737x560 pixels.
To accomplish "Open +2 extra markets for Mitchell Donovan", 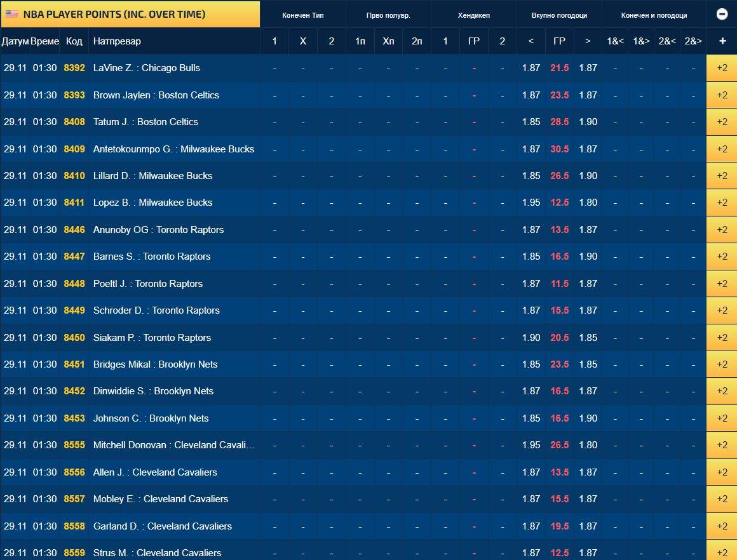I will pos(722,445).
